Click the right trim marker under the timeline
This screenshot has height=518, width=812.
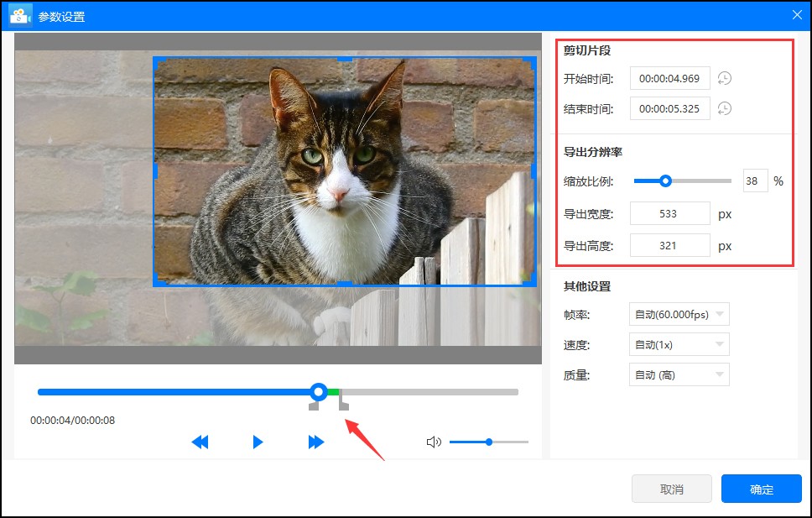tap(342, 405)
